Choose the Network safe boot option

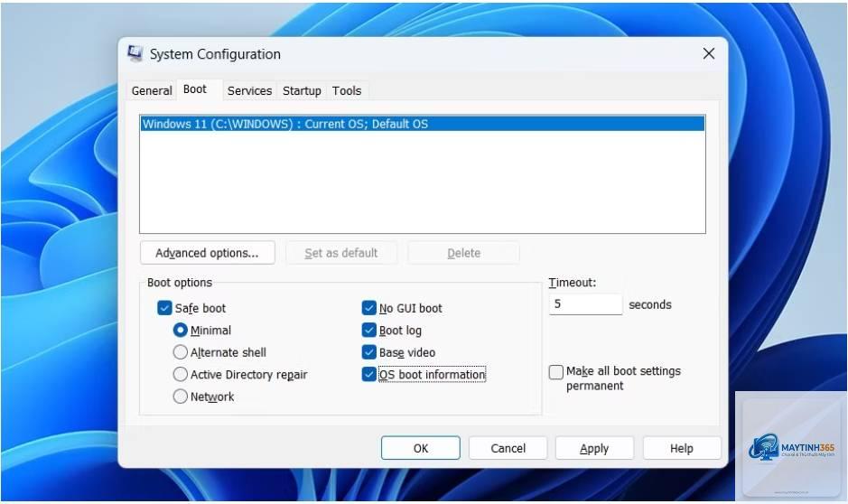click(x=180, y=397)
